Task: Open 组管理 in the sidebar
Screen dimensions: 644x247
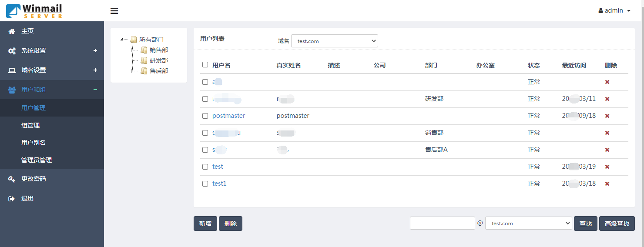Action: (30, 125)
